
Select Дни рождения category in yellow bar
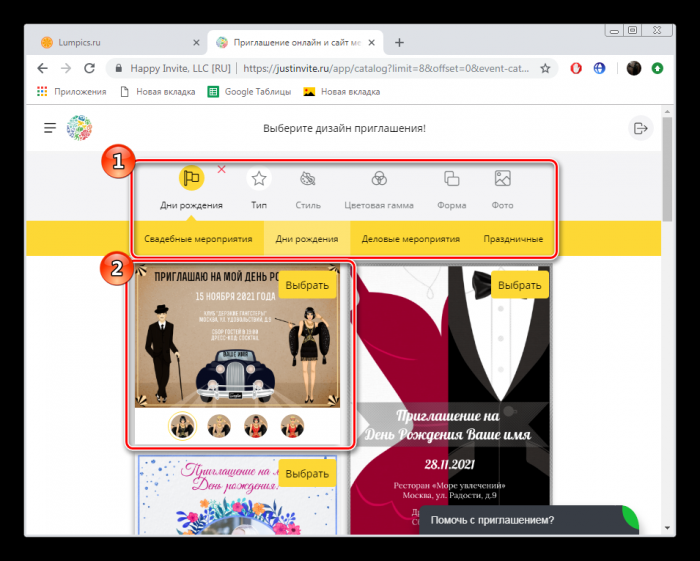(307, 239)
